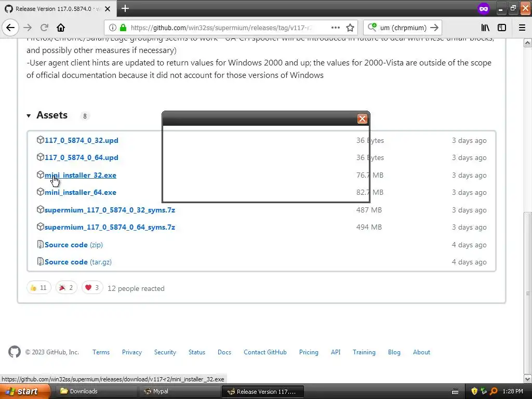The width and height of the screenshot is (532, 399).
Task: Click package icon beside mini_installer_64.exe
Action: pyautogui.click(x=41, y=192)
